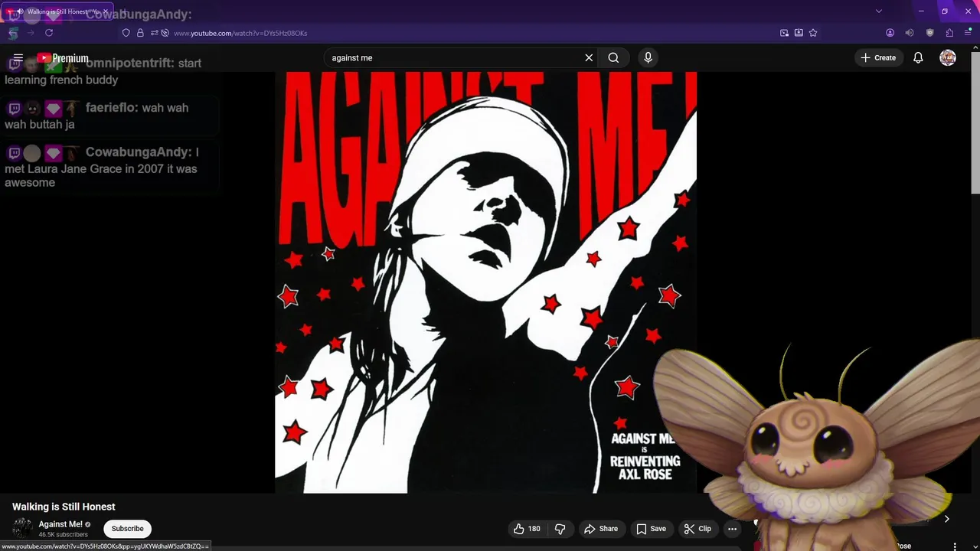Open browser account profile icon
Screen dimensions: 980x551
coord(890,33)
